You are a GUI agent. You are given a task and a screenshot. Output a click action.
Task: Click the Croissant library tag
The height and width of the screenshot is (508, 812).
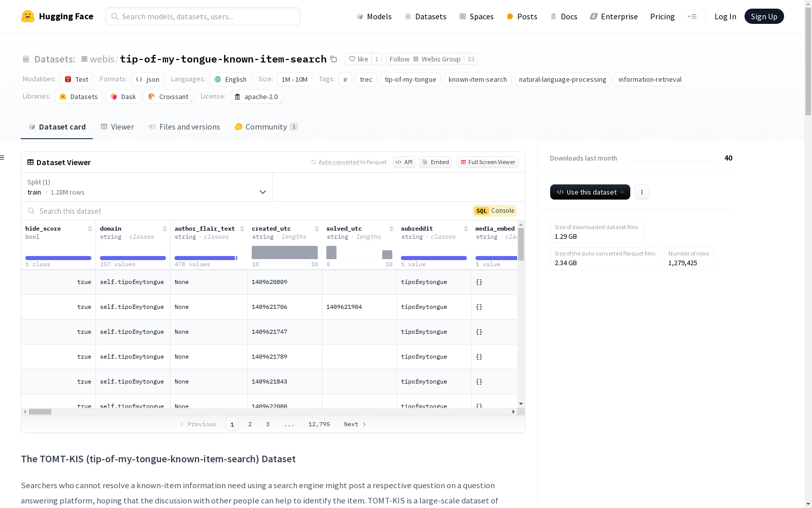pos(168,97)
